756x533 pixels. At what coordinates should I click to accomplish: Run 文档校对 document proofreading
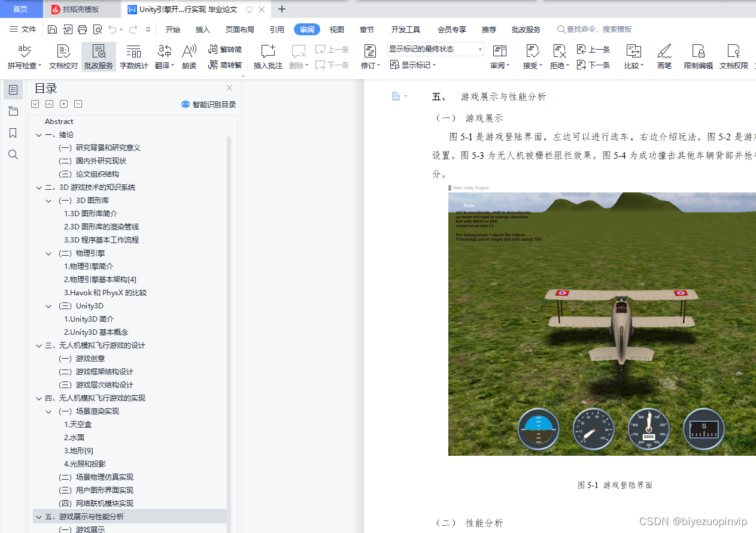(63, 57)
